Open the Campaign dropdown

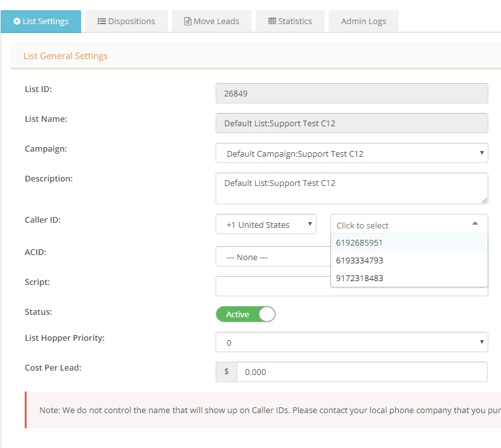(352, 153)
